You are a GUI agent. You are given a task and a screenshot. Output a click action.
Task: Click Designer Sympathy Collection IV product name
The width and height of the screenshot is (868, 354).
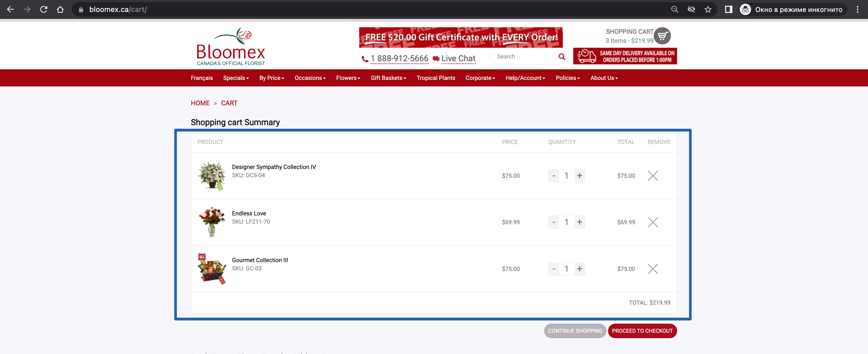[x=273, y=167]
